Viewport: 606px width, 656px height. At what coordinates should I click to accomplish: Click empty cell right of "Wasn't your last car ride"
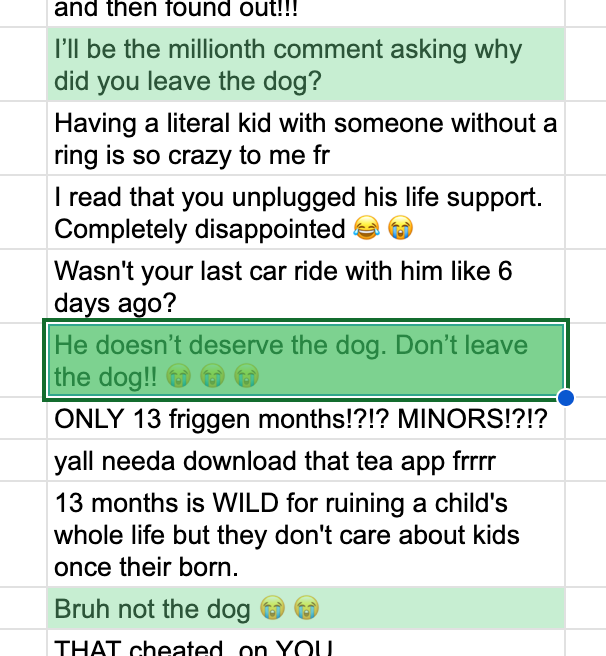coord(587,285)
